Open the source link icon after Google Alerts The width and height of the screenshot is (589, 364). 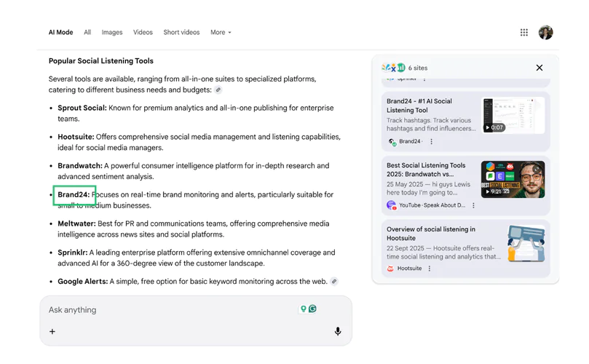tap(334, 282)
